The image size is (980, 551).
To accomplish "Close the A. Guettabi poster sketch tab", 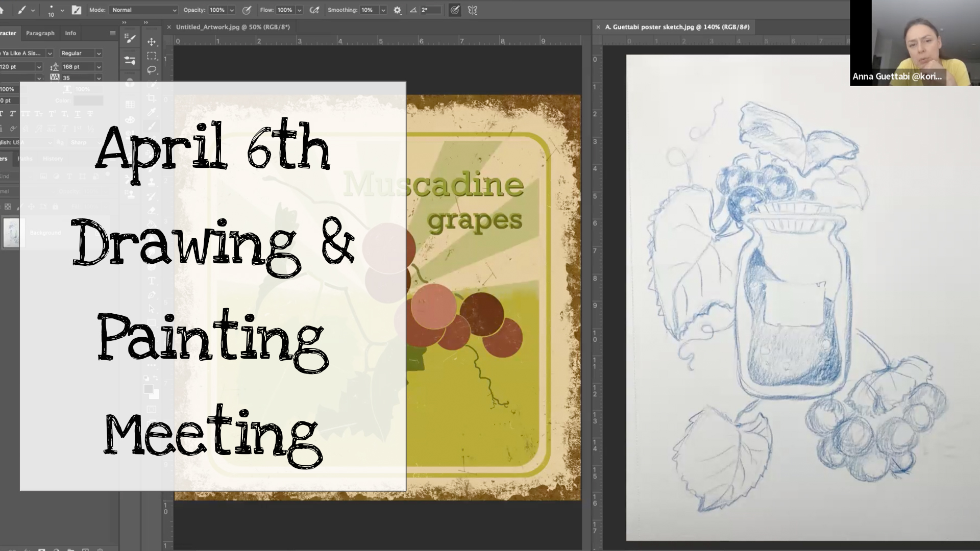I will click(x=598, y=27).
